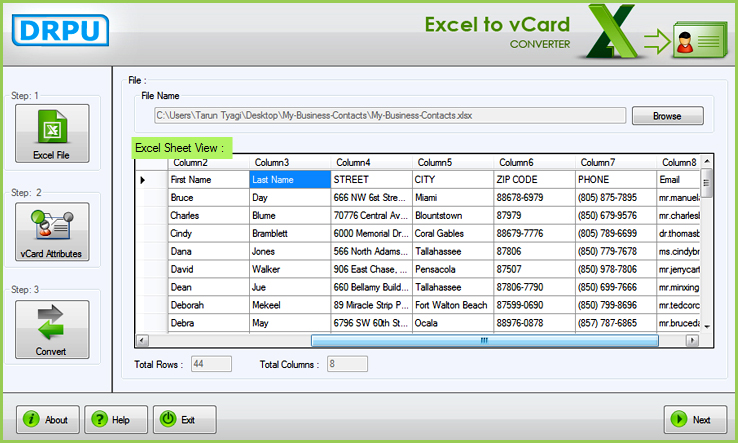
Task: Click the Total Columns field
Action: click(347, 364)
